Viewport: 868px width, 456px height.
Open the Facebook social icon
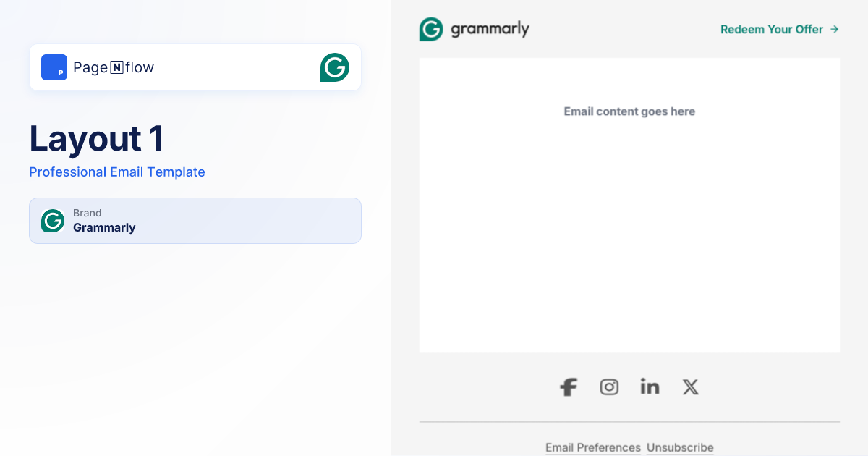click(x=569, y=387)
